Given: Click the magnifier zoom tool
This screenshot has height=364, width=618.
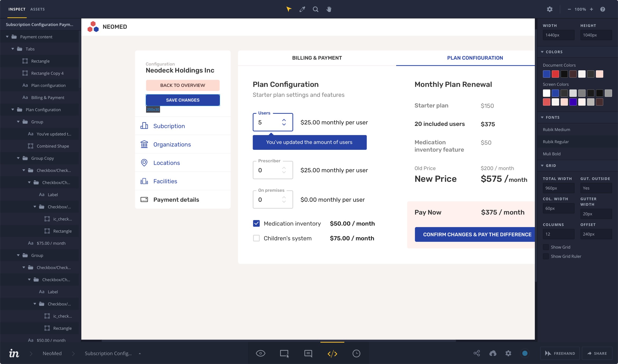Looking at the screenshot, I should click(315, 9).
